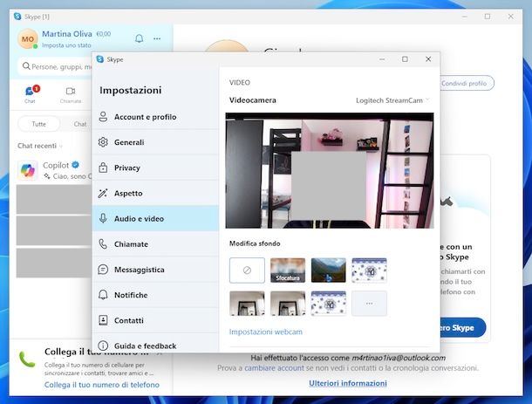Image resolution: width=532 pixels, height=404 pixels.
Task: Click the padlock icon beside Privacy
Action: [x=103, y=168]
